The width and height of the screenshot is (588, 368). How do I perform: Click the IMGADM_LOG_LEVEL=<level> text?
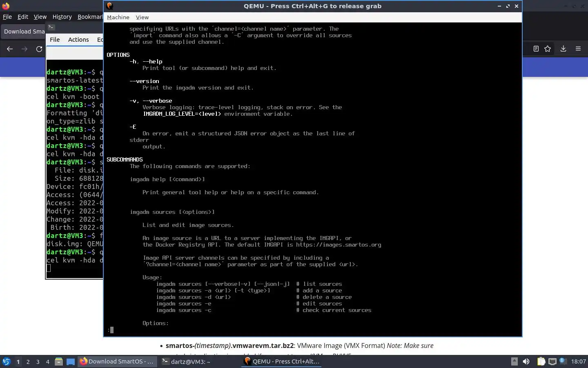[x=182, y=114]
